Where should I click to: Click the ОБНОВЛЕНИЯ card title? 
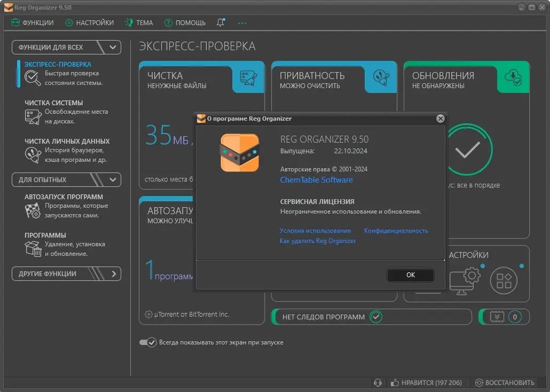point(443,76)
